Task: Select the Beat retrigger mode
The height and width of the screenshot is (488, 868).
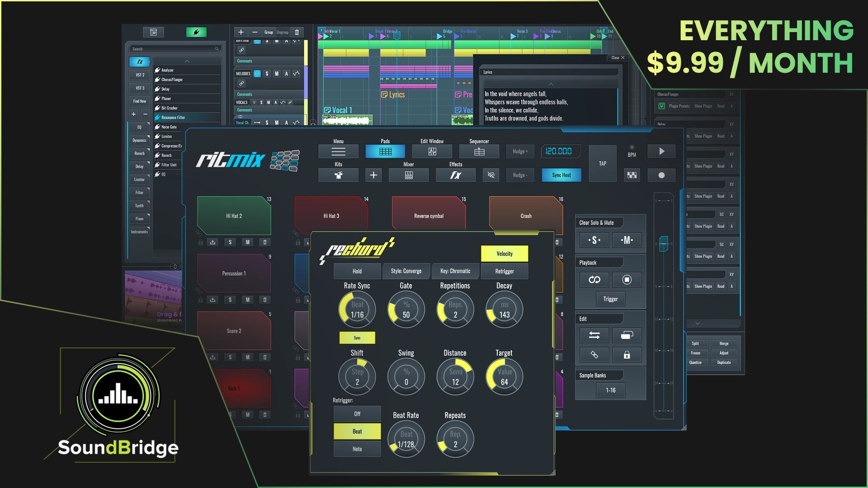Action: tap(357, 432)
